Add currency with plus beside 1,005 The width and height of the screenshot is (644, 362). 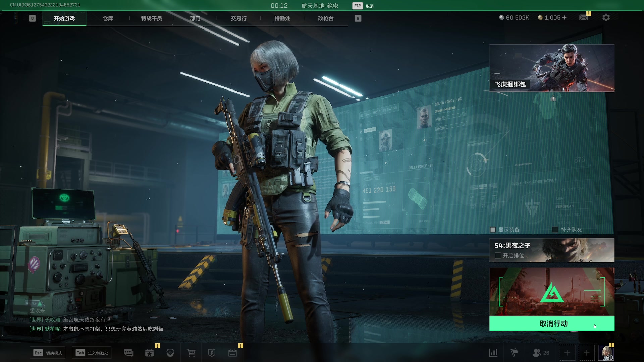click(564, 18)
